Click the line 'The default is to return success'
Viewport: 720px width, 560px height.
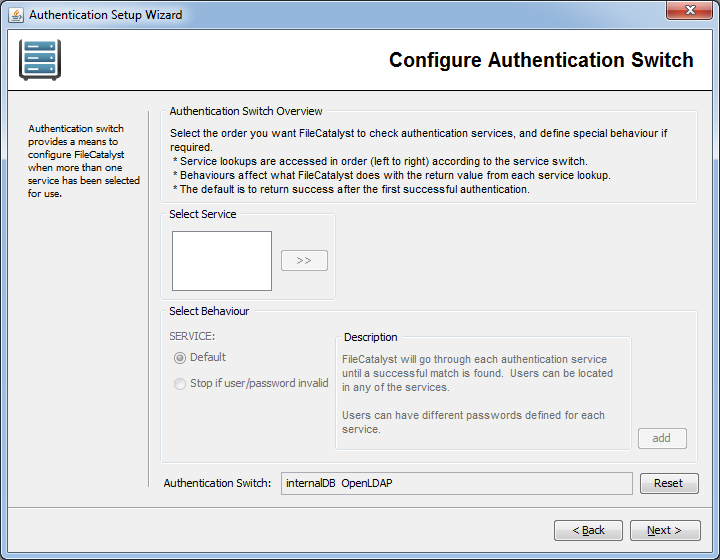(351, 190)
